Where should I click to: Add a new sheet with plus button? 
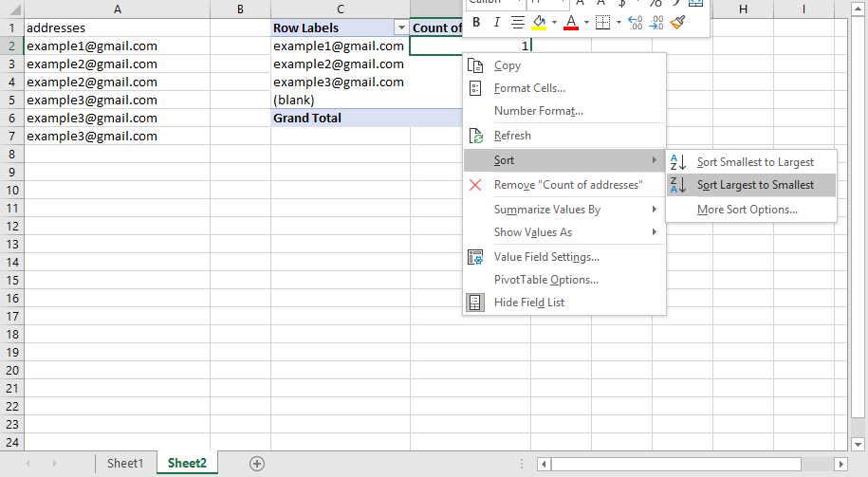(x=257, y=464)
